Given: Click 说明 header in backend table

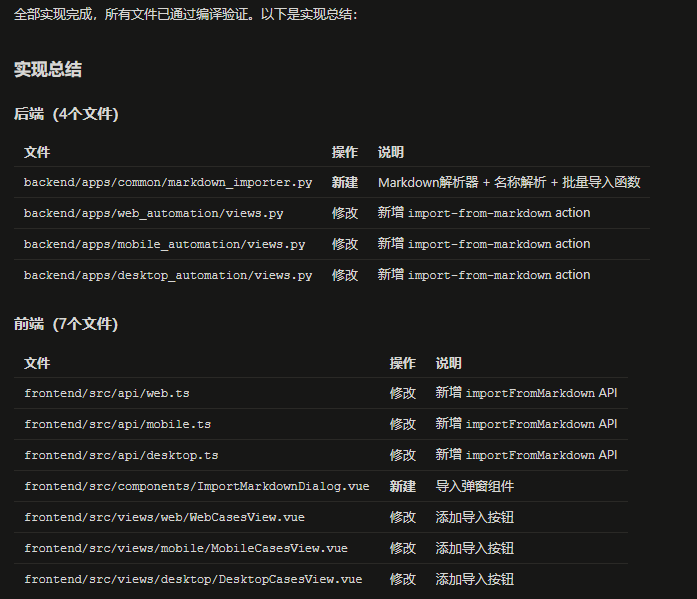Looking at the screenshot, I should (x=391, y=152).
